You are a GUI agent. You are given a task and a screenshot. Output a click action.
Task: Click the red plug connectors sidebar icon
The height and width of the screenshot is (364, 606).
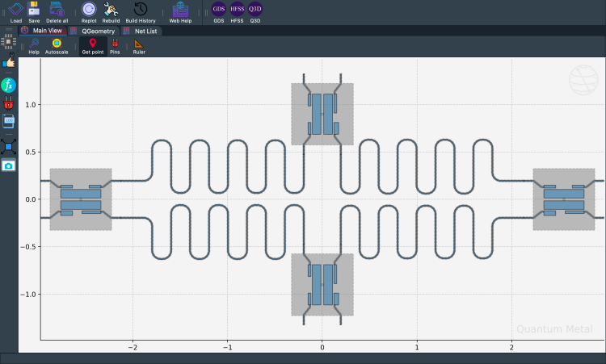click(9, 103)
